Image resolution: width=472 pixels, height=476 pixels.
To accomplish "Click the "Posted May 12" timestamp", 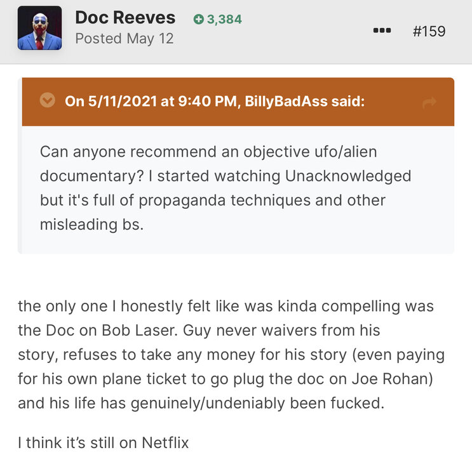I will (124, 39).
